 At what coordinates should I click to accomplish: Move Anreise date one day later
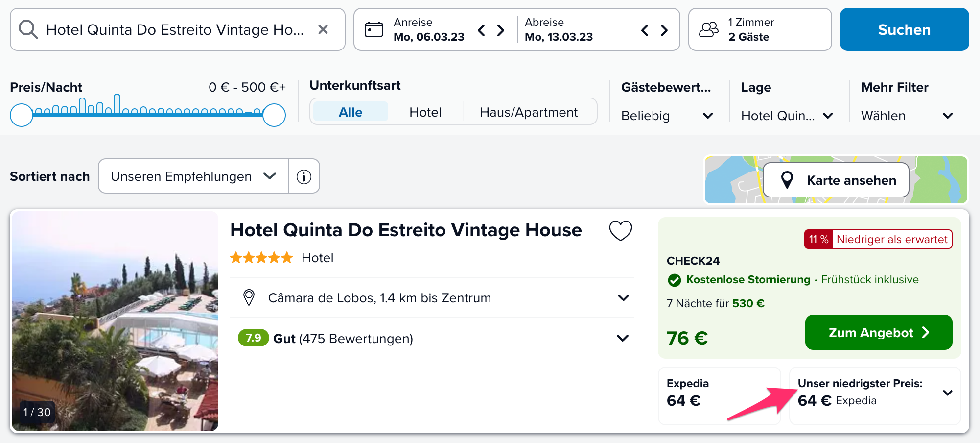(501, 30)
